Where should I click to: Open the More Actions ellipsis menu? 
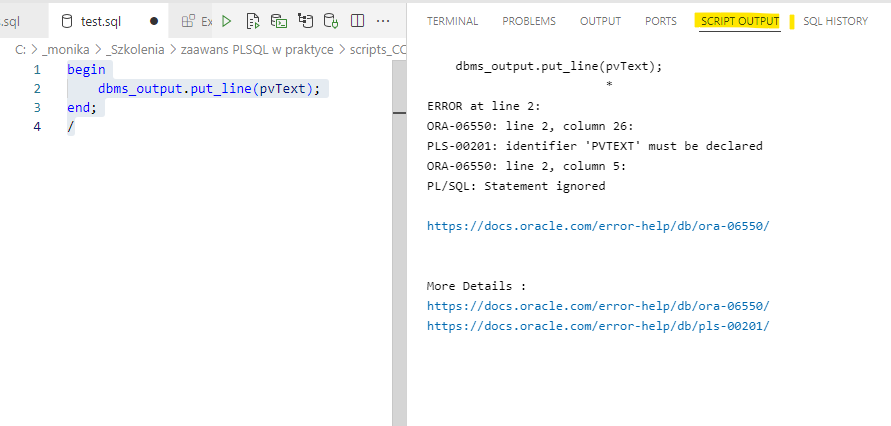tap(383, 21)
